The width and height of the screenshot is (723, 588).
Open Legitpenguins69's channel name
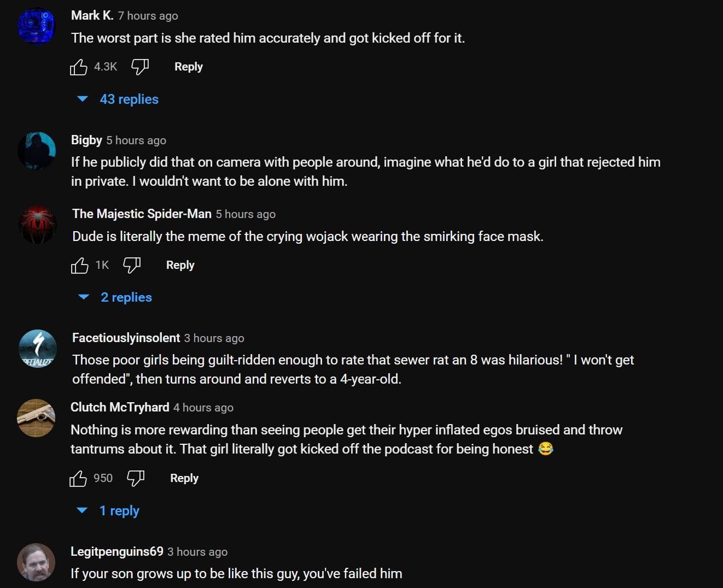116,551
